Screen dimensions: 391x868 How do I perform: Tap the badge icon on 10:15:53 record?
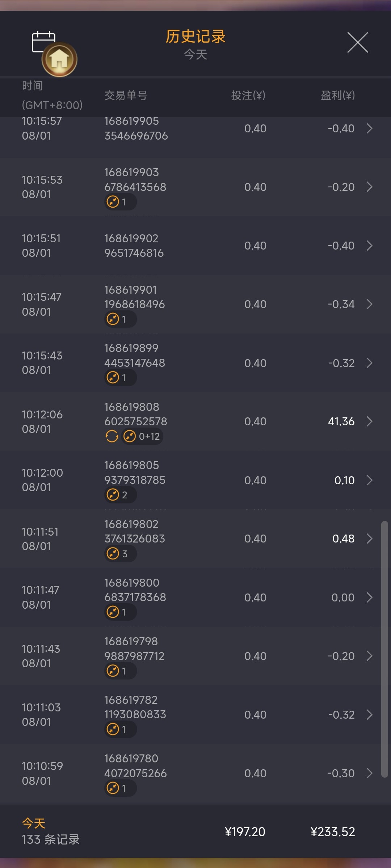coord(120,202)
